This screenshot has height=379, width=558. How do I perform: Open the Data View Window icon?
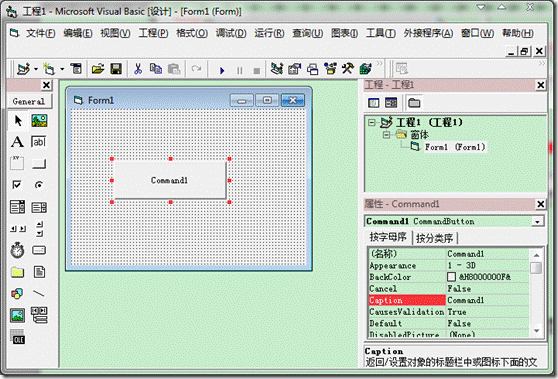(x=365, y=69)
